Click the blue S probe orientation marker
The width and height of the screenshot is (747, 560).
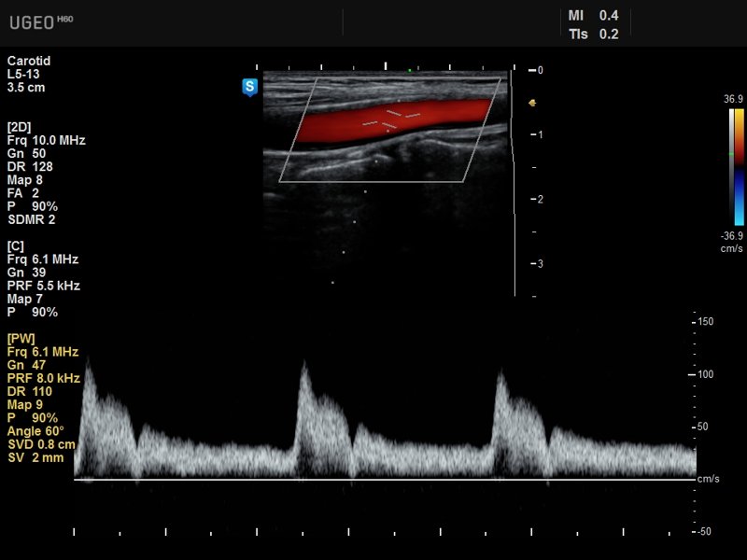pyautogui.click(x=249, y=88)
